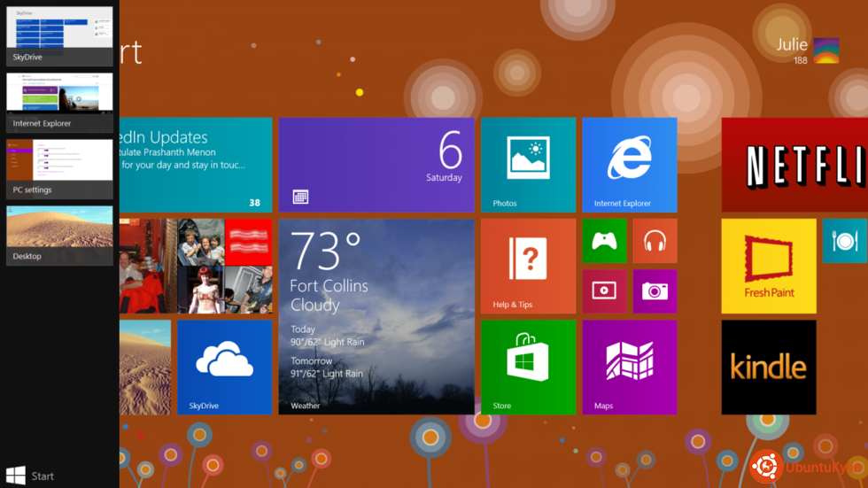The width and height of the screenshot is (868, 488).
Task: Open the Food & Drink tile
Action: tap(844, 241)
